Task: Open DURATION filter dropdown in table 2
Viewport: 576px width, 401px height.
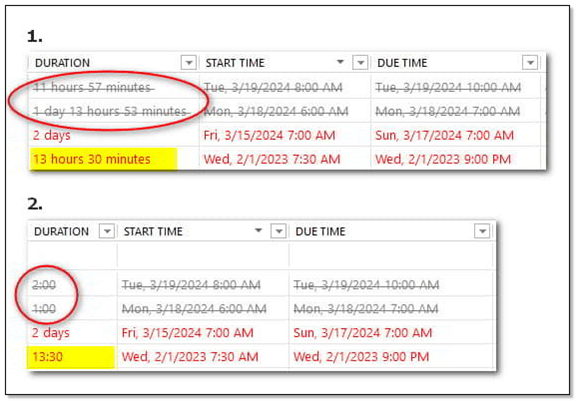Action: 107,231
